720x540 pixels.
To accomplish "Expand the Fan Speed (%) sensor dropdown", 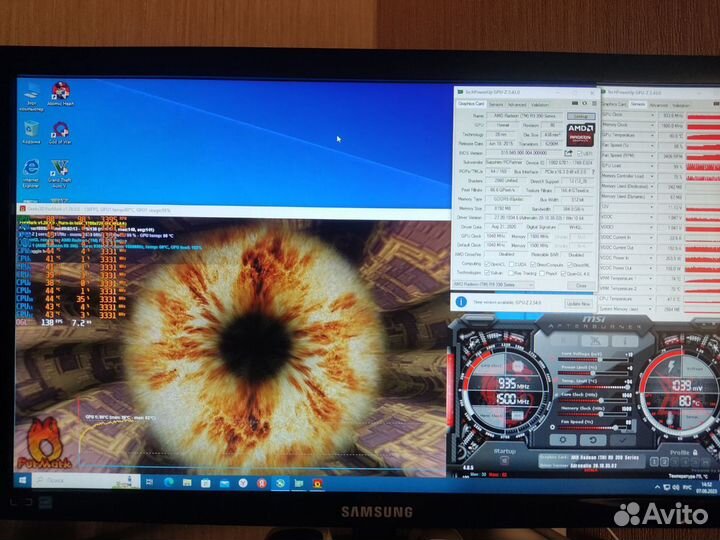I will pos(652,146).
